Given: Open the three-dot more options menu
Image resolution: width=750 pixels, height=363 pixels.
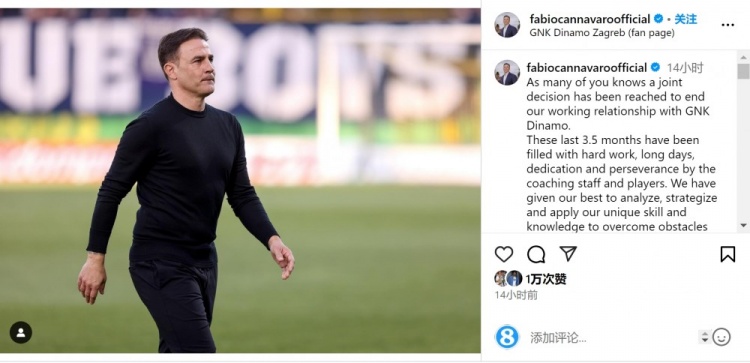Looking at the screenshot, I should (728, 25).
